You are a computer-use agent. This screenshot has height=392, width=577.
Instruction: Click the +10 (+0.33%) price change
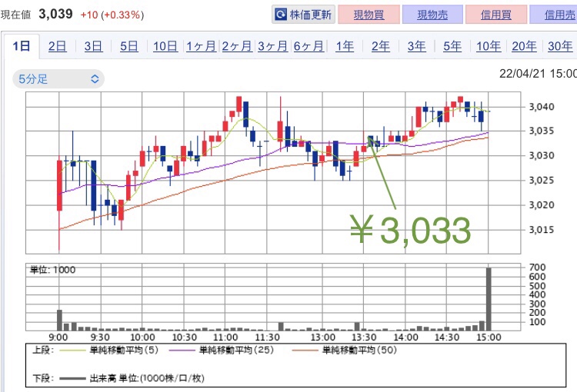pyautogui.click(x=112, y=15)
